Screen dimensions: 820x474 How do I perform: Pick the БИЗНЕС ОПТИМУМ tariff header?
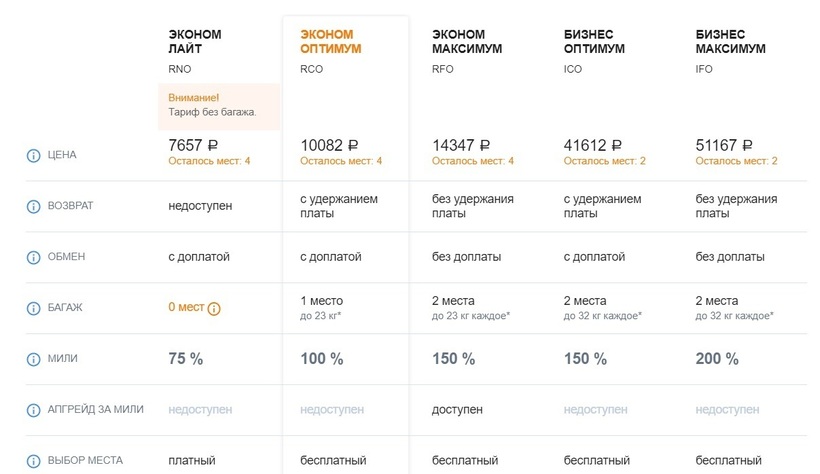tap(594, 41)
